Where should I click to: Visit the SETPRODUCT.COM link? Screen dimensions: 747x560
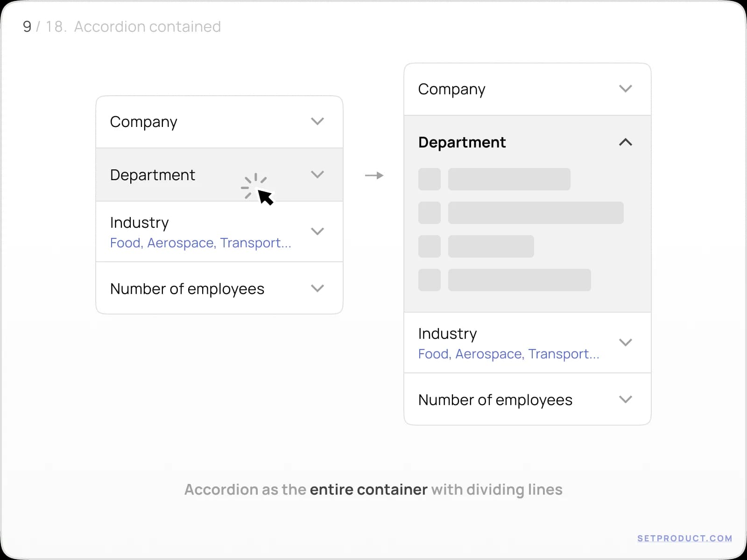pos(684,538)
